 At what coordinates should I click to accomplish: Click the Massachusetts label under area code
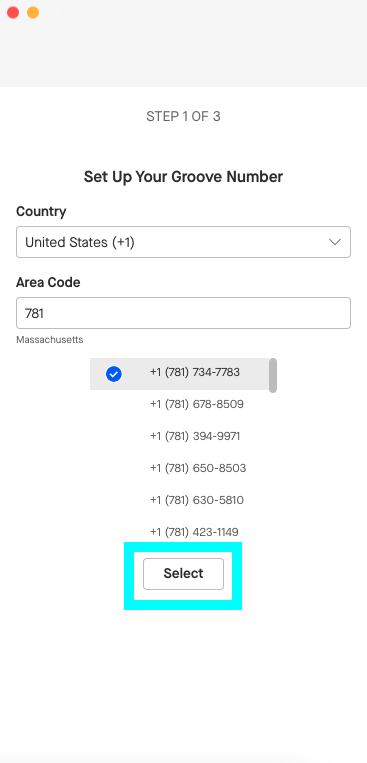click(x=50, y=340)
